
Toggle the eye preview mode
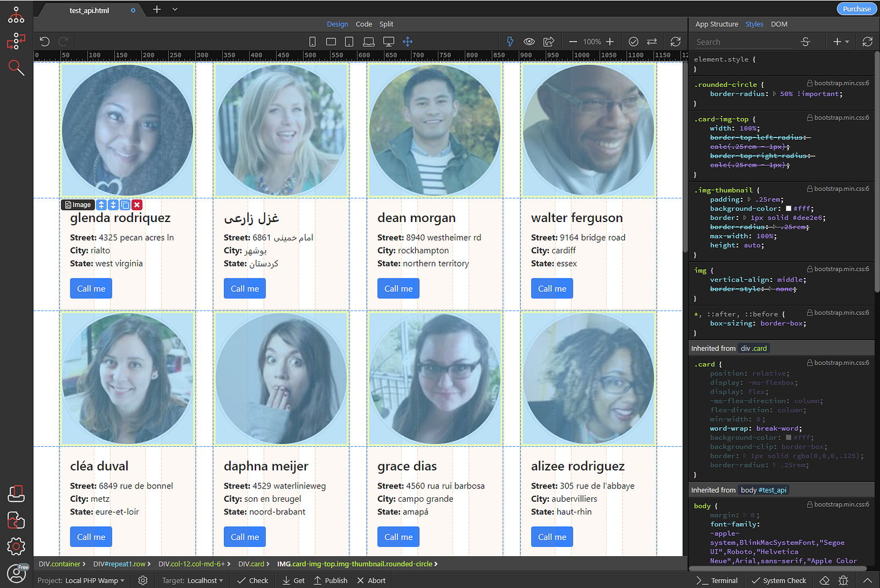[529, 42]
